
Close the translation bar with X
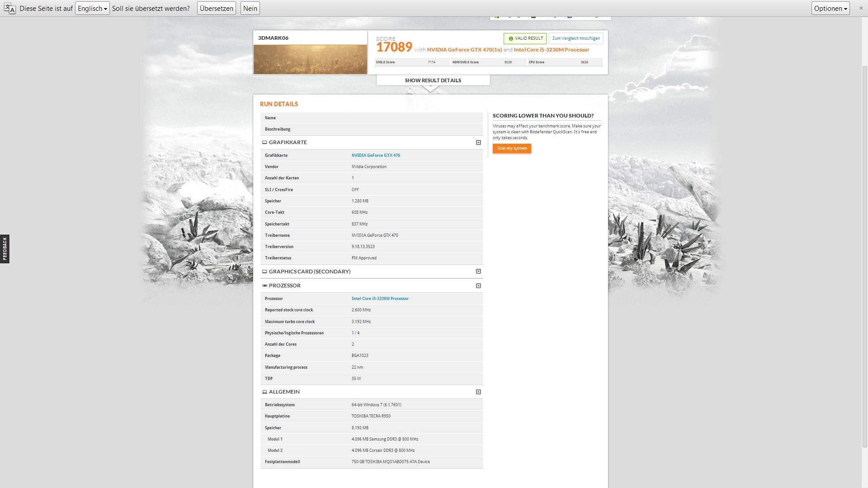point(861,8)
